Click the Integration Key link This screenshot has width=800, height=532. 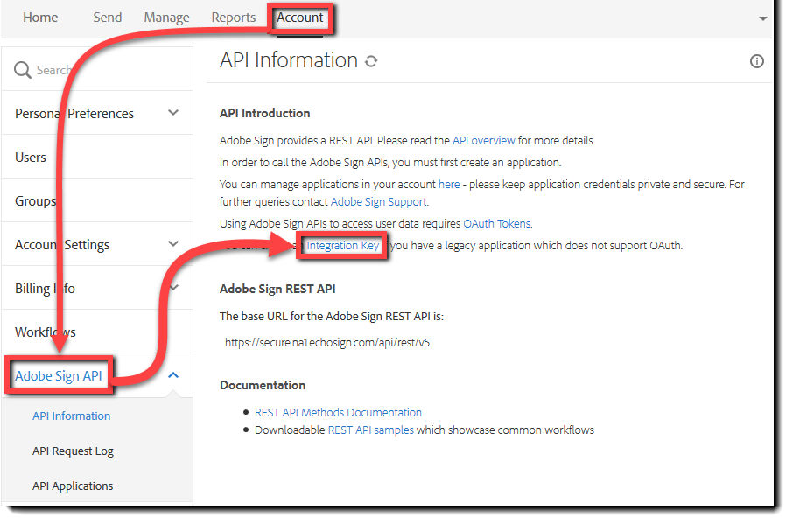343,245
